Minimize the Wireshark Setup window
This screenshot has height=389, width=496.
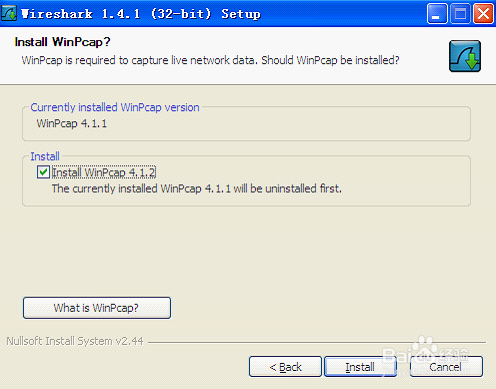coord(437,14)
